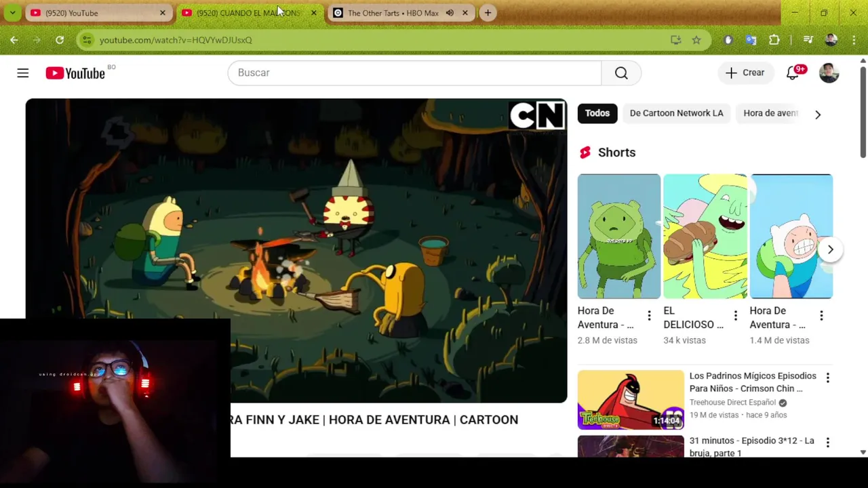This screenshot has height=488, width=868.
Task: Close the first YouTube tab
Action: (163, 13)
